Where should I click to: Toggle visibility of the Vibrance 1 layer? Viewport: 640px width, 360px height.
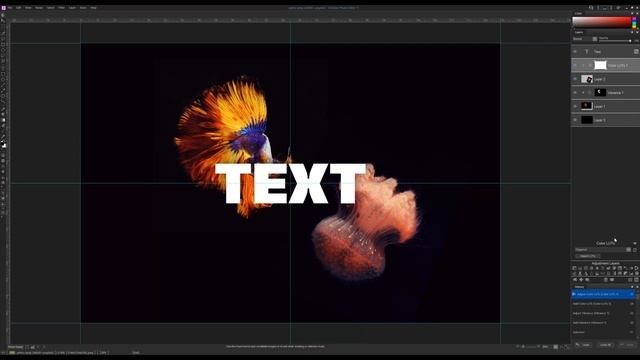point(575,93)
